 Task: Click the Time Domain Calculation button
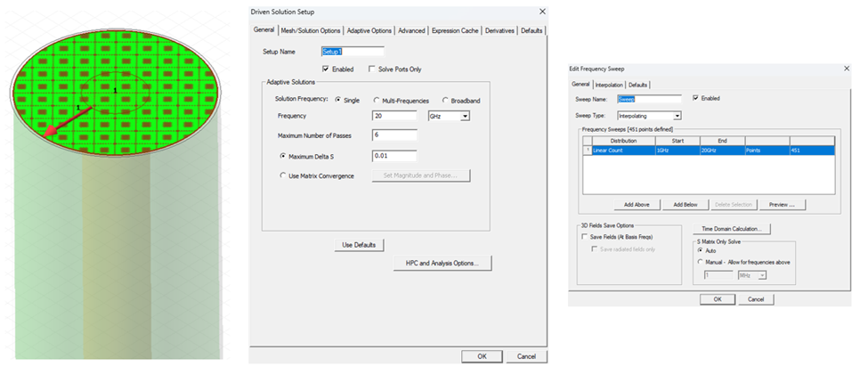tap(735, 229)
